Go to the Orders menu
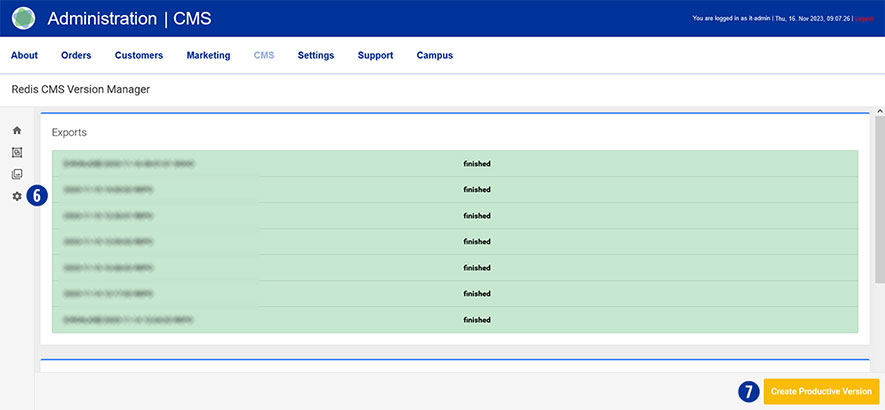The width and height of the screenshot is (885, 410). point(76,55)
